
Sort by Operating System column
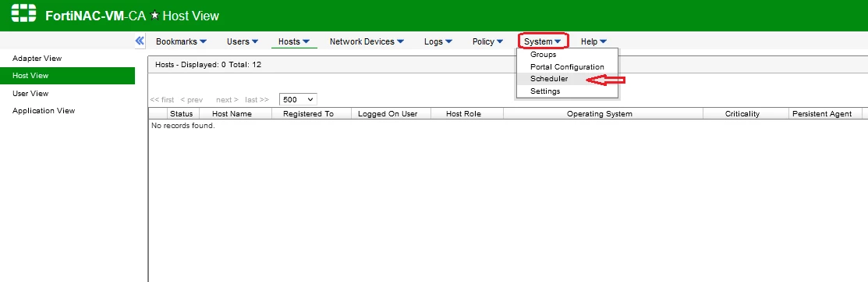coord(603,113)
